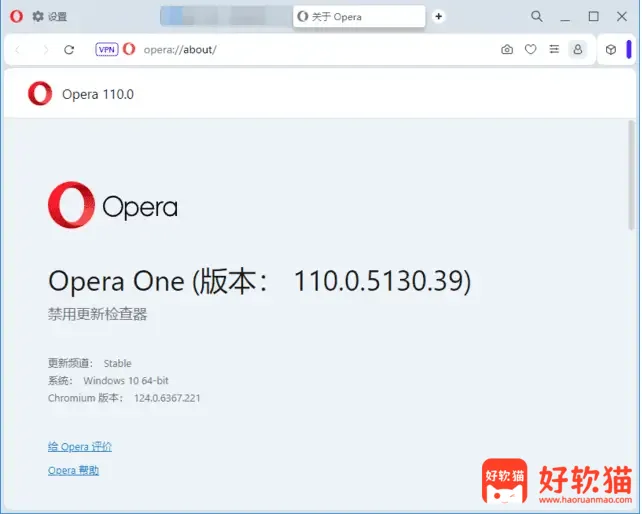Open the Opera 帮助 link
Screen dimensions: 642x514
(x=73, y=470)
